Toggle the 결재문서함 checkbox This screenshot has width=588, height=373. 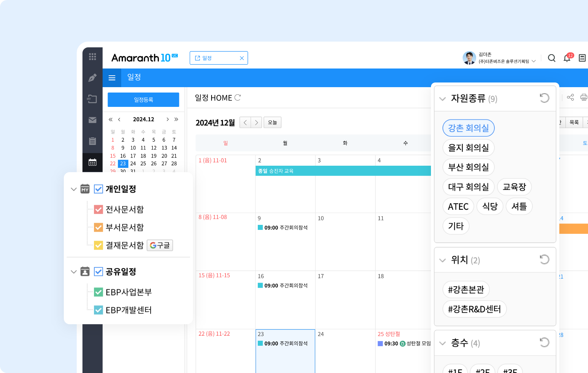point(98,245)
